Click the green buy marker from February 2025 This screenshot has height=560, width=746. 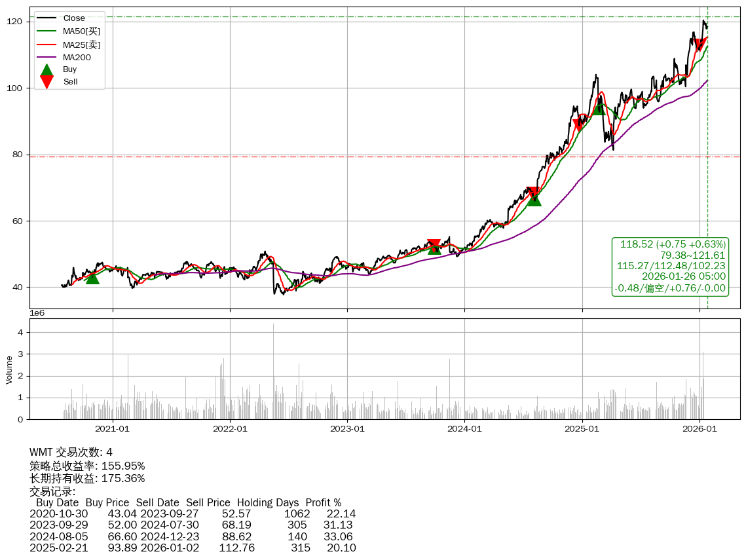click(599, 107)
